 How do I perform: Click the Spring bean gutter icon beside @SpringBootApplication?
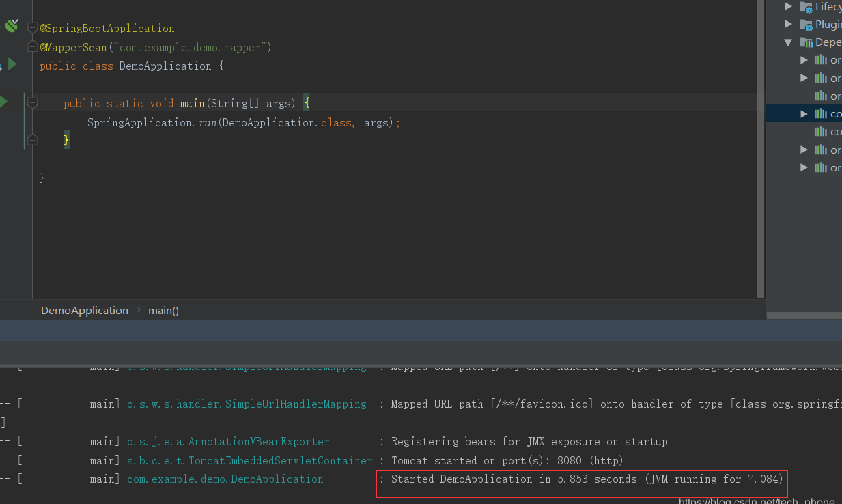[12, 26]
